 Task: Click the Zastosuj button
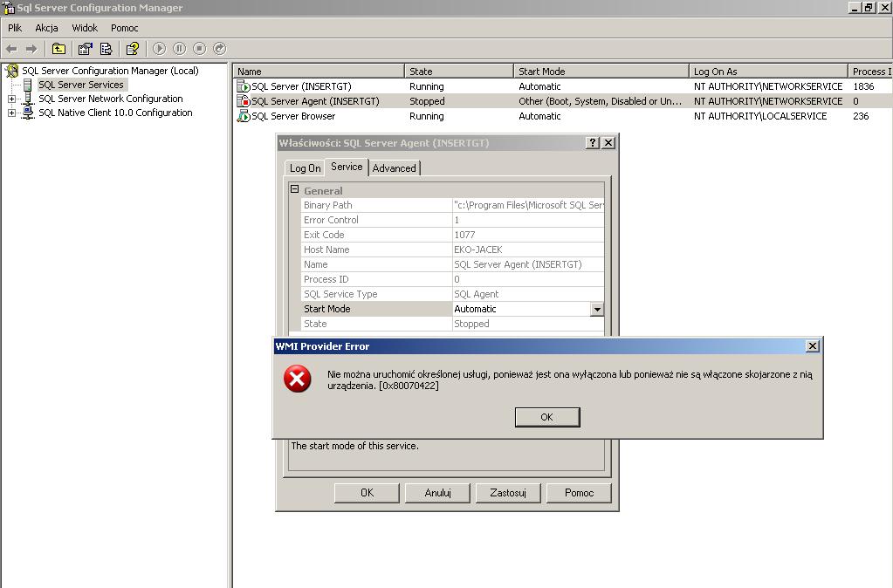508,493
